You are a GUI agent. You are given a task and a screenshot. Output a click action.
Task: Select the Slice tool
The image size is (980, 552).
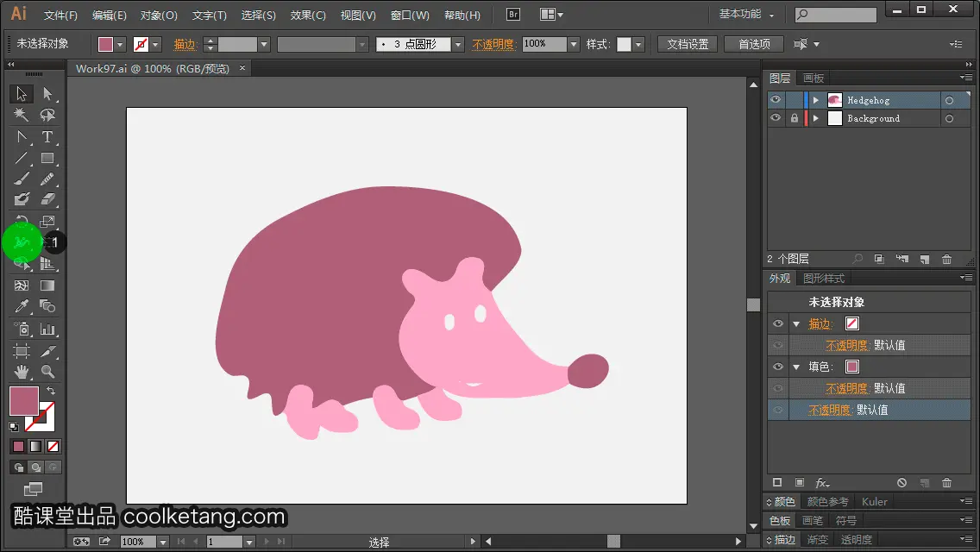47,351
